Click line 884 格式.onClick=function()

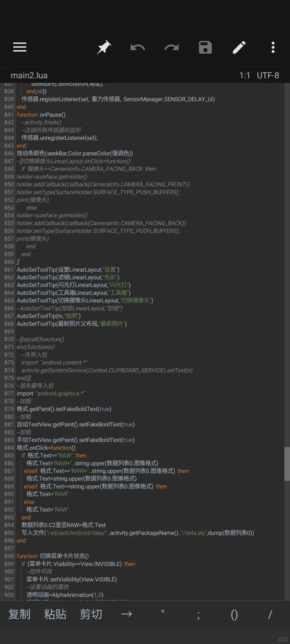[x=46, y=448]
